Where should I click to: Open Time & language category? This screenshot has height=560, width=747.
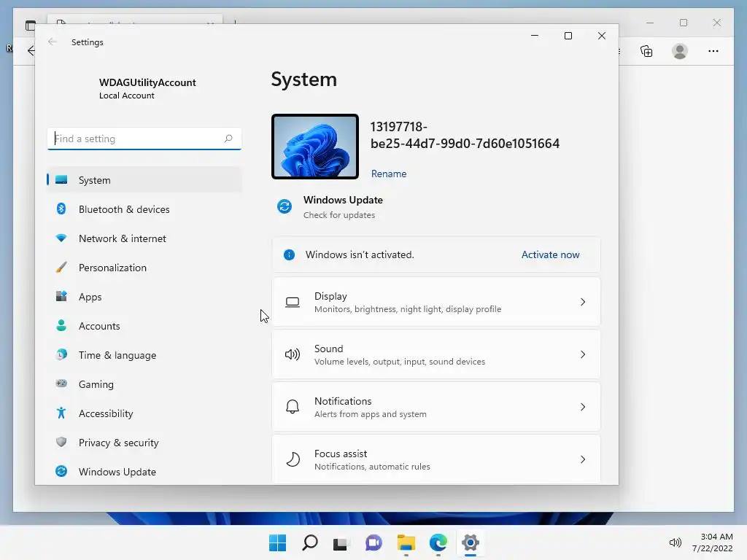144,355
